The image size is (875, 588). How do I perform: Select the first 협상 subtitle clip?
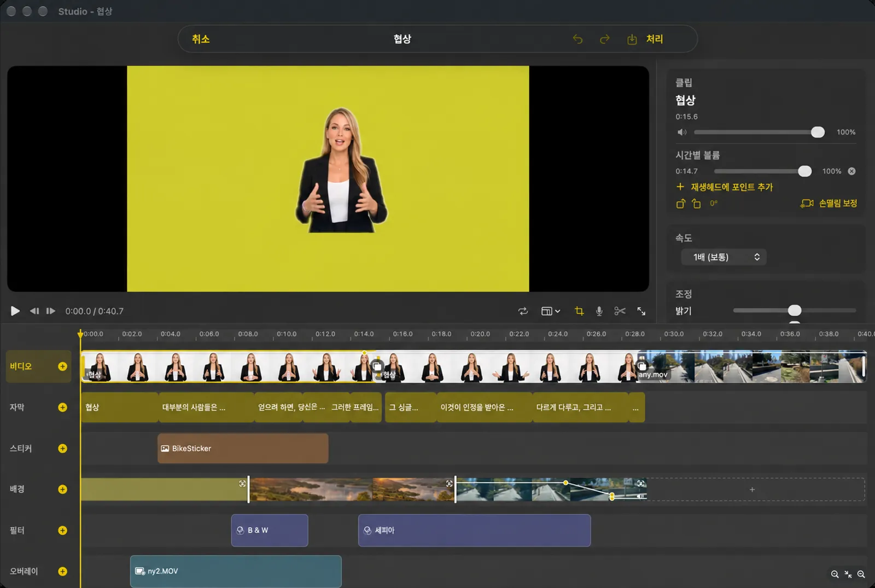(119, 407)
